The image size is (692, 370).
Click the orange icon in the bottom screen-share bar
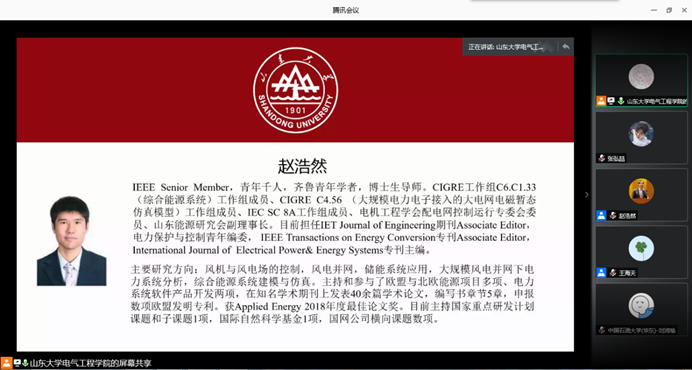coord(6,363)
